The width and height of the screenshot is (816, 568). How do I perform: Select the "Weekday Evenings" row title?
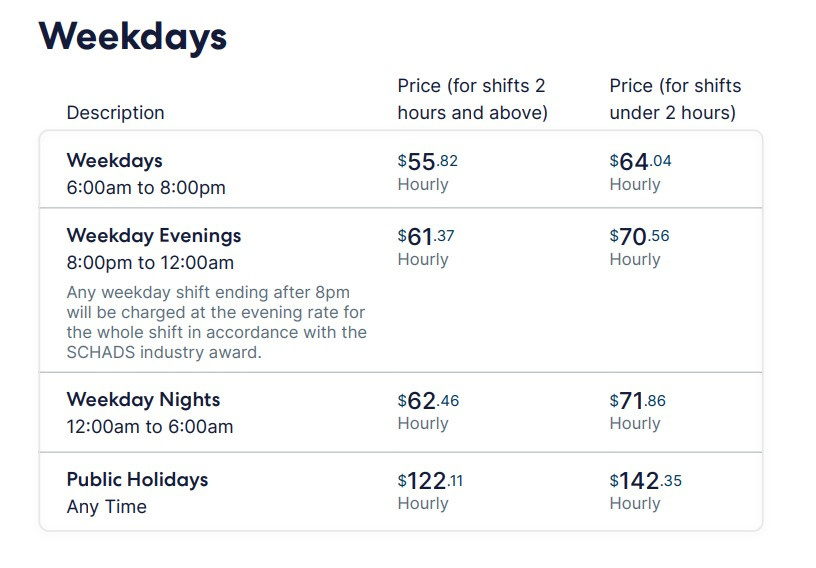pyautogui.click(x=154, y=236)
